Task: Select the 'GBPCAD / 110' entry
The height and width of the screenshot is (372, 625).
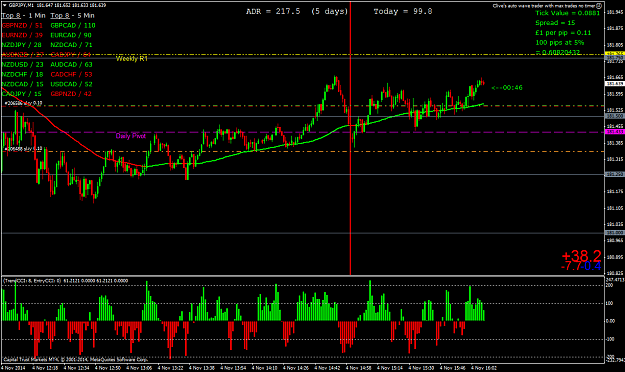Action: point(73,26)
